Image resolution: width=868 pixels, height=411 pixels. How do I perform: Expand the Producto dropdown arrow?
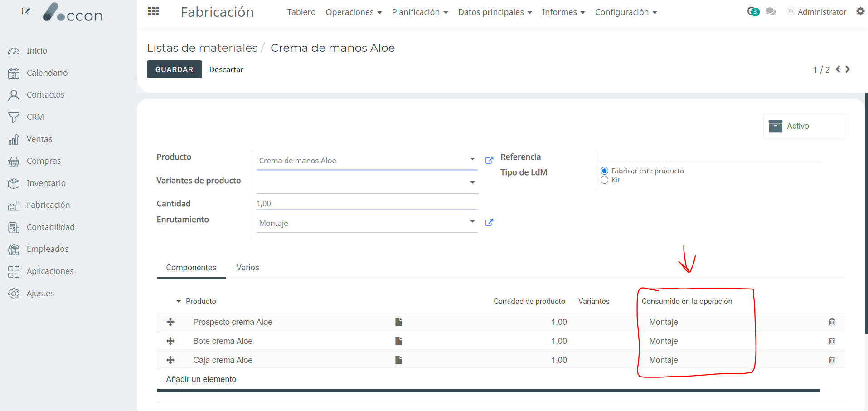pyautogui.click(x=472, y=159)
